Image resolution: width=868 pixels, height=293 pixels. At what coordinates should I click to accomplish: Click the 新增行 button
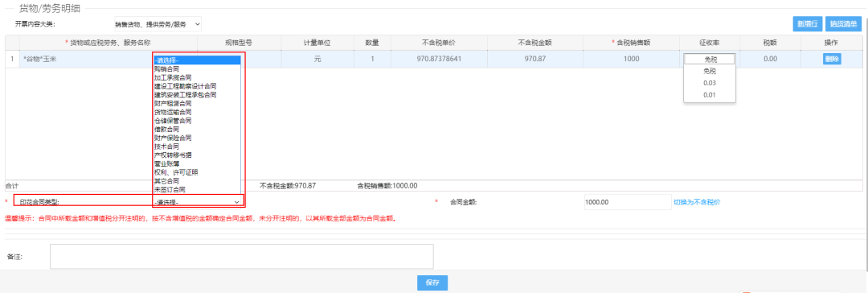click(x=808, y=24)
